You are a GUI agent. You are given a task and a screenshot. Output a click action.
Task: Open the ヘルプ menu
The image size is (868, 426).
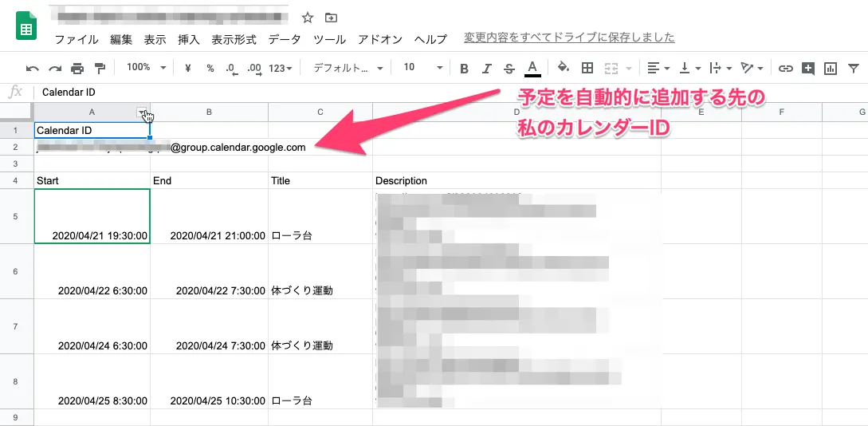click(430, 39)
